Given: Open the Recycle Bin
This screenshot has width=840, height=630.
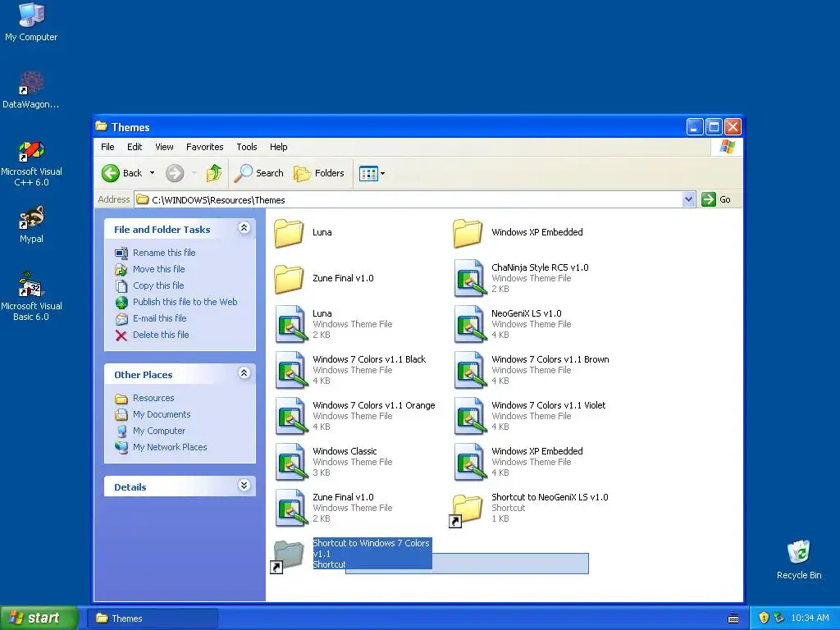Looking at the screenshot, I should pos(799,559).
